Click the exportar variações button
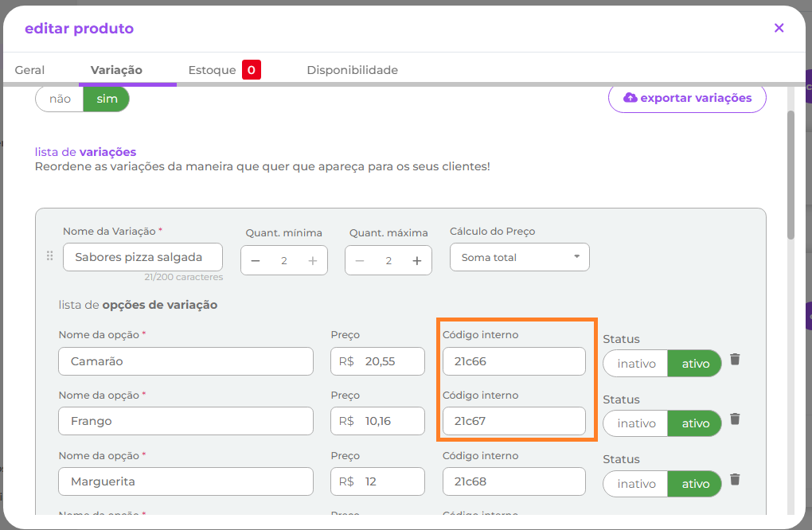 [687, 98]
